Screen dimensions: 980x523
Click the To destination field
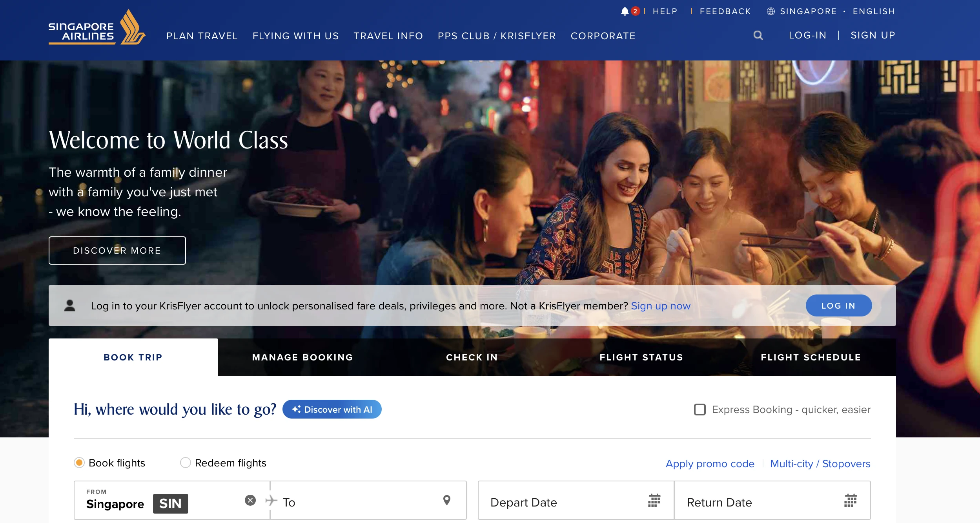point(368,500)
